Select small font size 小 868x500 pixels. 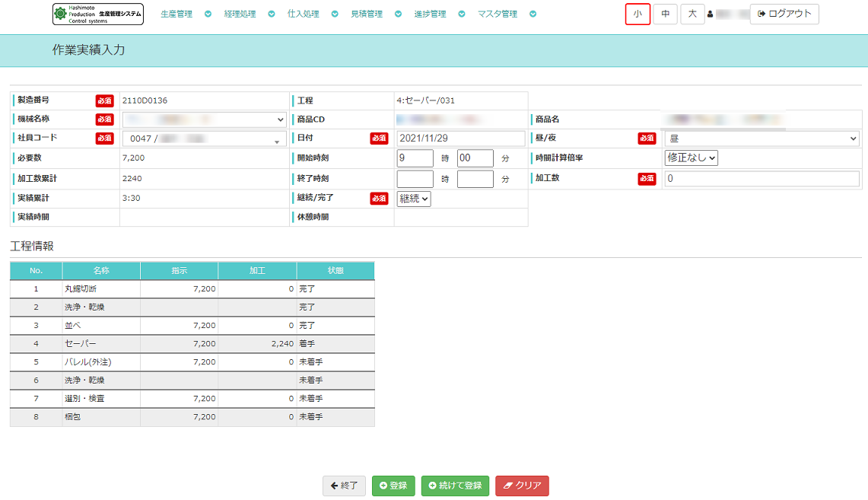[x=637, y=14]
